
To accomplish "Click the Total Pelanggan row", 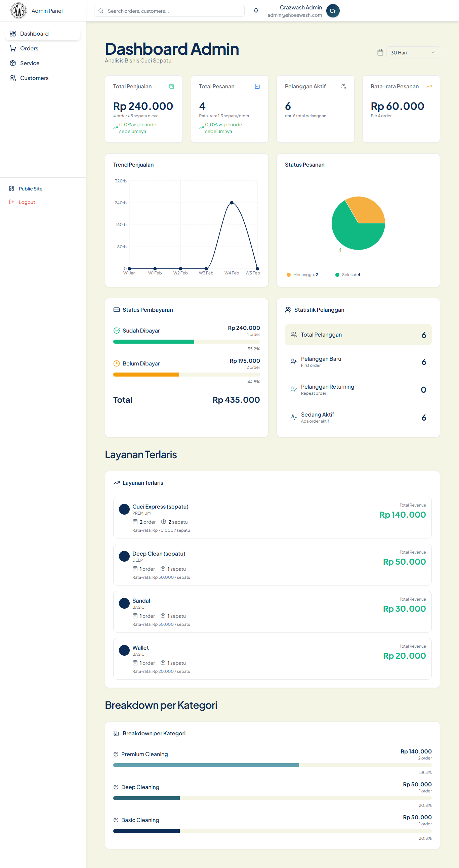I will (x=358, y=335).
